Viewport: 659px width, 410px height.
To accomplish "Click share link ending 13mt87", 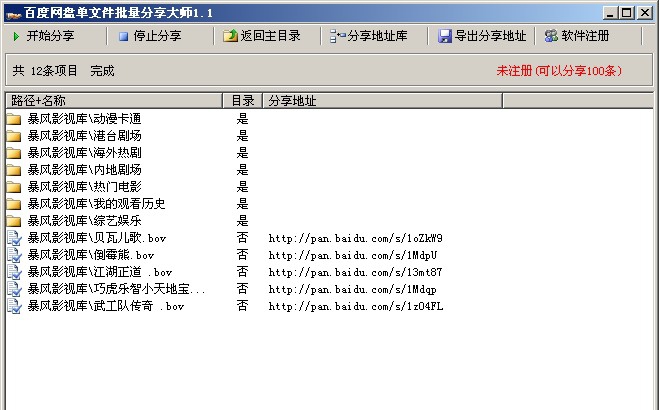I will (355, 273).
